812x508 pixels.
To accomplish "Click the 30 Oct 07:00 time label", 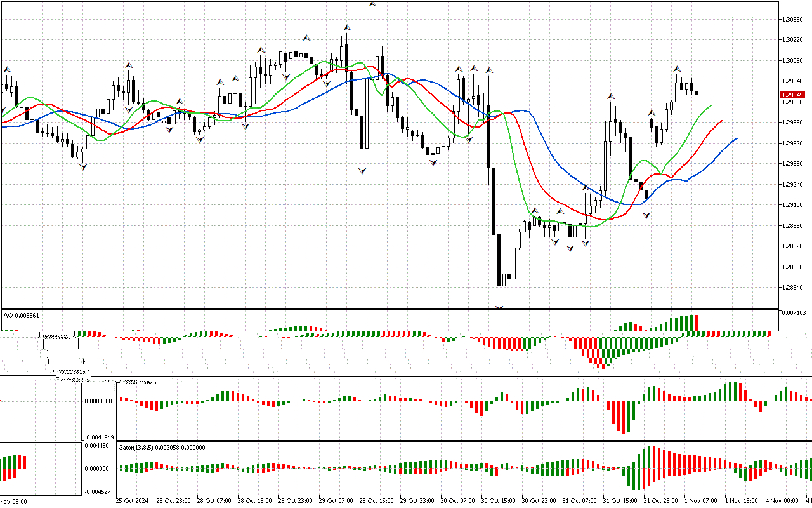I will click(x=458, y=501).
